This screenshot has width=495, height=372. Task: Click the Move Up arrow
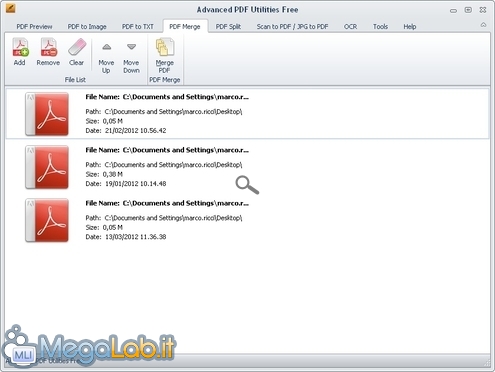pyautogui.click(x=107, y=47)
